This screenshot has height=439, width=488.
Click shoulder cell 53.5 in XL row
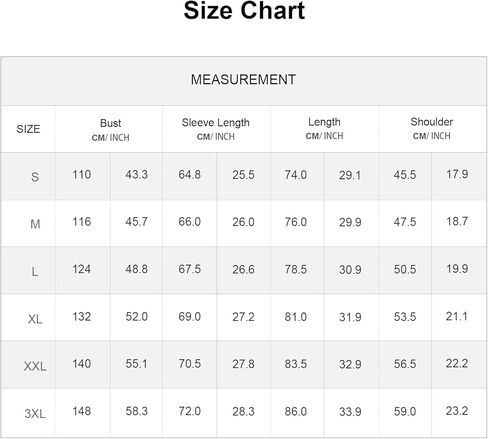coord(405,317)
